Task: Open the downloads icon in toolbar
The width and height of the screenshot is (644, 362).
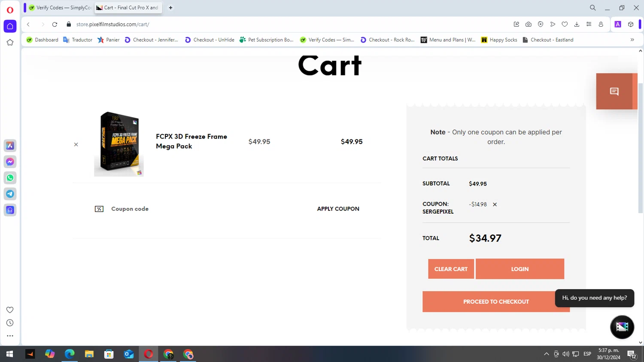Action: [x=577, y=24]
